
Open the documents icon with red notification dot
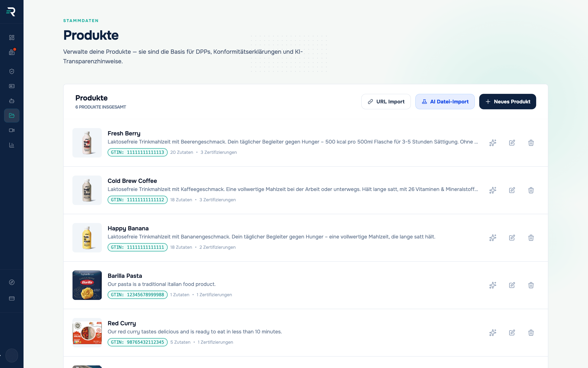click(12, 52)
